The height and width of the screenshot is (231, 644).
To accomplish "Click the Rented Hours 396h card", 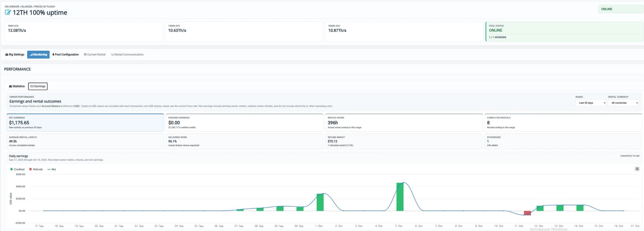I will coord(404,123).
